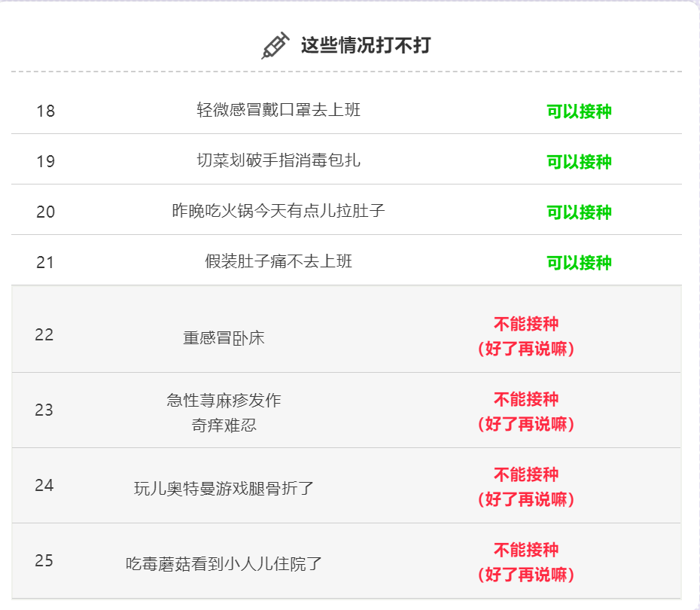Click the syringe icon beside the title
Screen dimensions: 700x610
pyautogui.click(x=275, y=45)
